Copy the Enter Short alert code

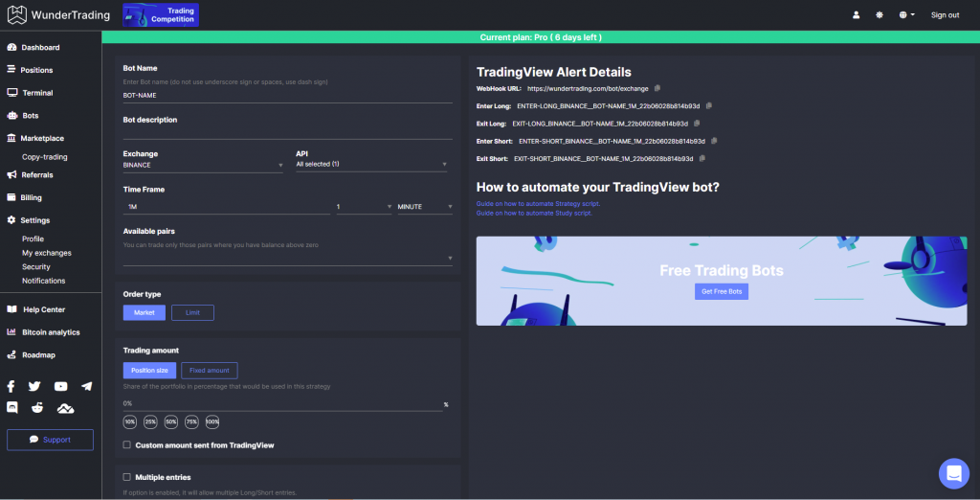pos(714,141)
